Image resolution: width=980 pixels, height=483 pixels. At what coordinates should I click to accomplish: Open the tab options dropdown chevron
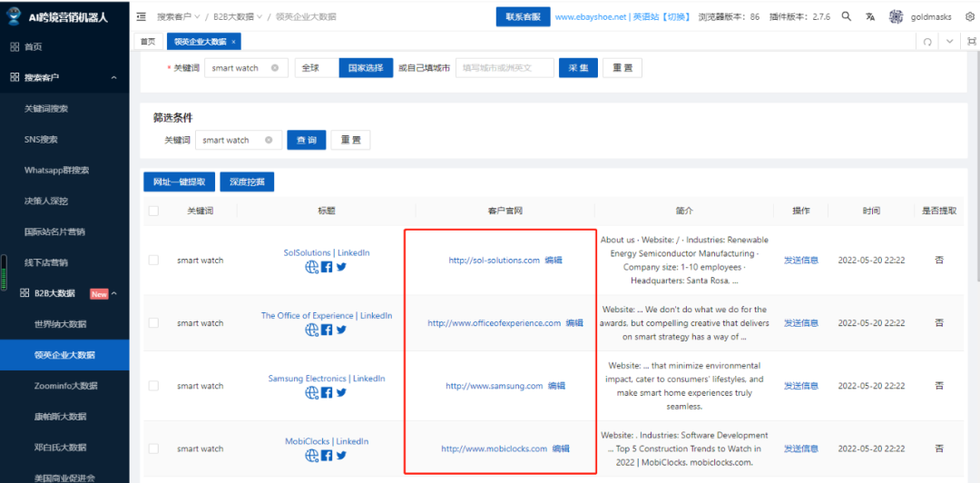click(x=950, y=41)
